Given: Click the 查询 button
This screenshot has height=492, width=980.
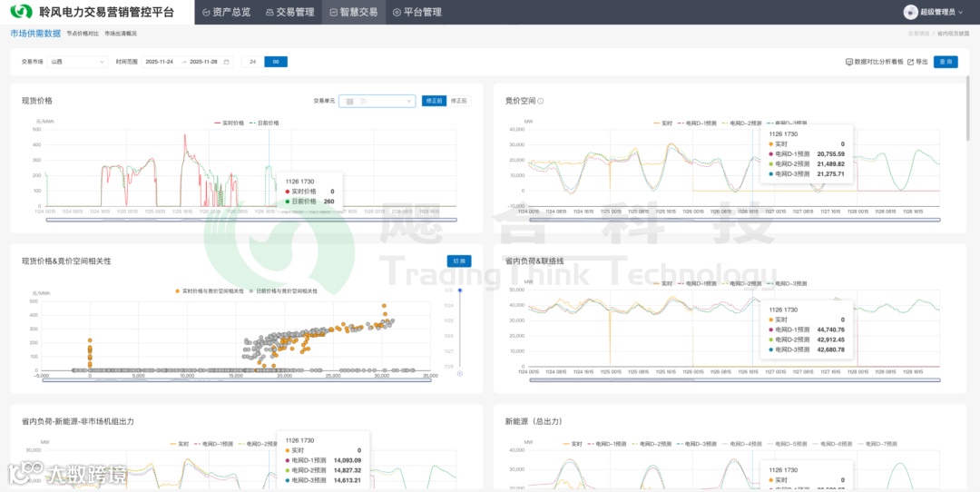Looking at the screenshot, I should pos(946,62).
